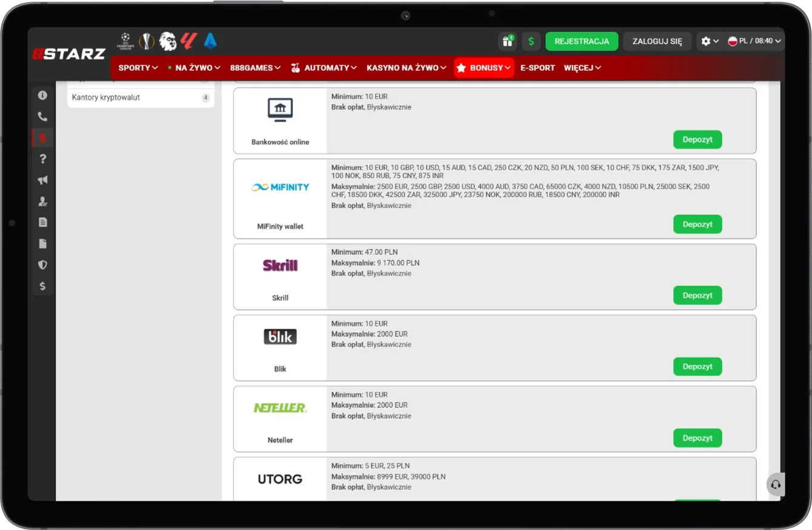Viewport: 812px width, 530px height.
Task: Select the LaLiga icon
Action: pos(189,41)
